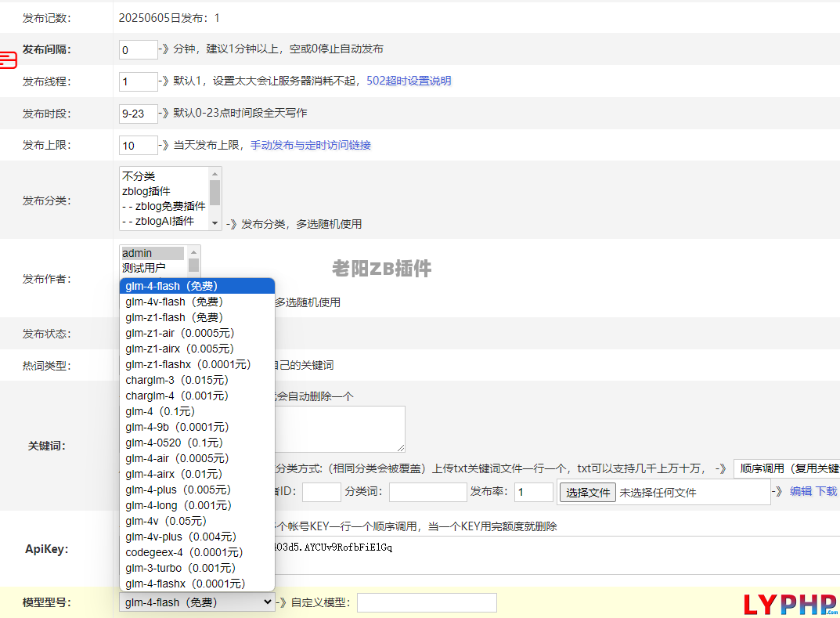Select glm-4-flash (免费) in dropdown list
The height and width of the screenshot is (618, 840).
(197, 286)
